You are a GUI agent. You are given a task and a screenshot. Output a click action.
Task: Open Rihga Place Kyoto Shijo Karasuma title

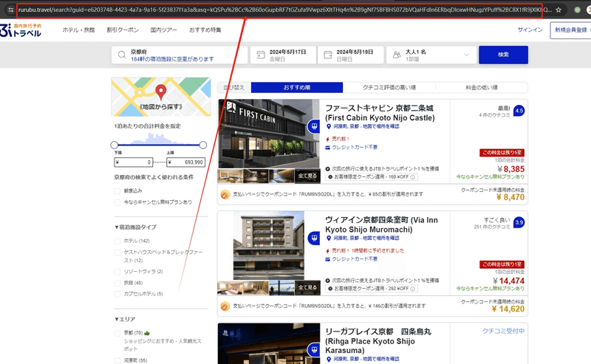(x=378, y=341)
